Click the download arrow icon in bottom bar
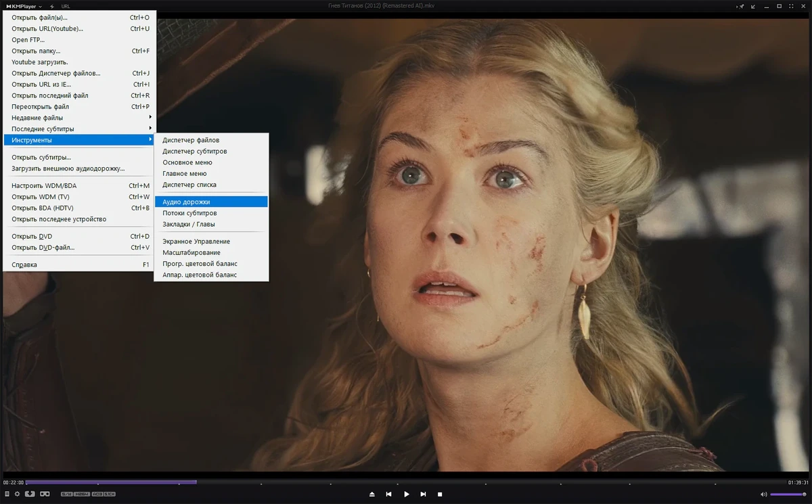812x504 pixels. (x=30, y=494)
